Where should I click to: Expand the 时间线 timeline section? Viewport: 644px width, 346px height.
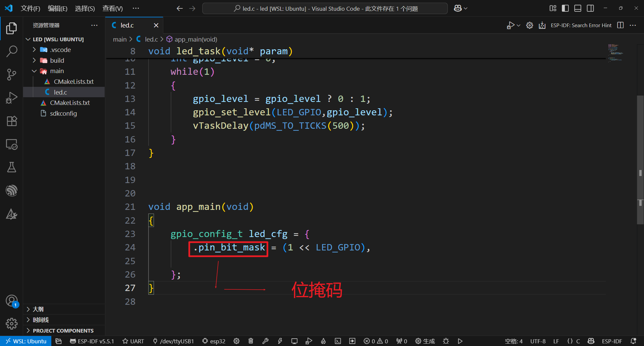point(28,320)
